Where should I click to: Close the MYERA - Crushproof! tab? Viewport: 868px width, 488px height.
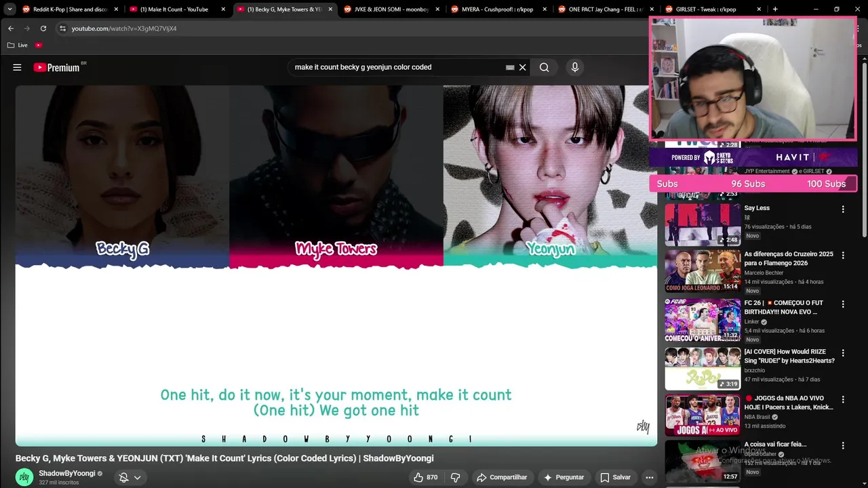point(545,9)
